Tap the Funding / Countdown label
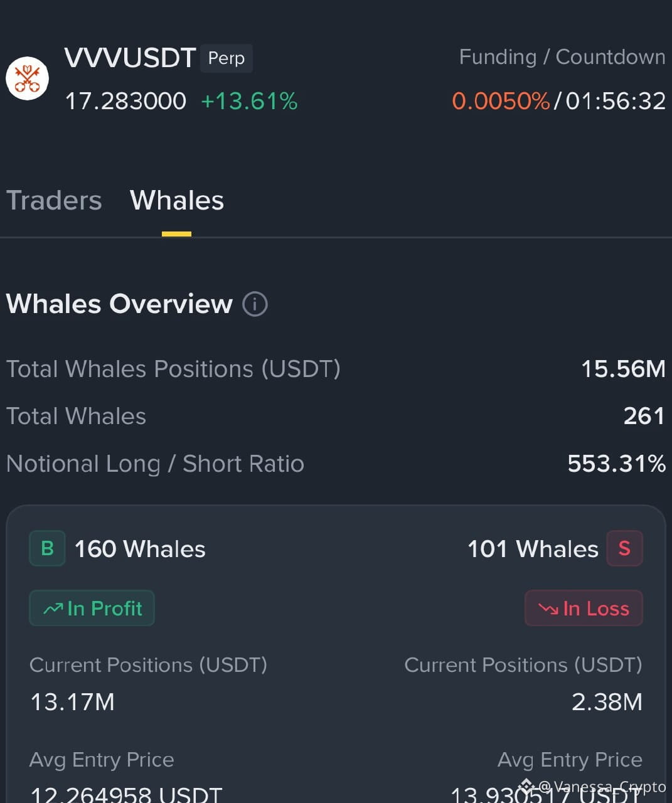The height and width of the screenshot is (803, 672). (x=562, y=57)
